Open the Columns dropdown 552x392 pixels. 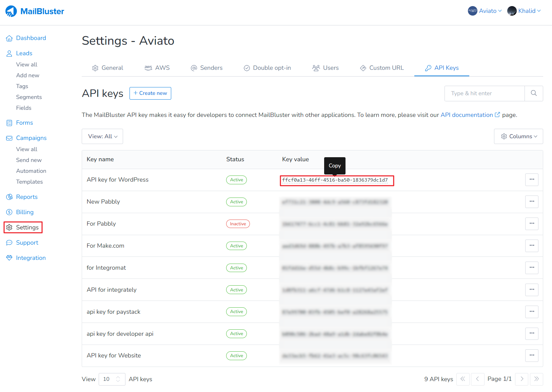tap(518, 136)
